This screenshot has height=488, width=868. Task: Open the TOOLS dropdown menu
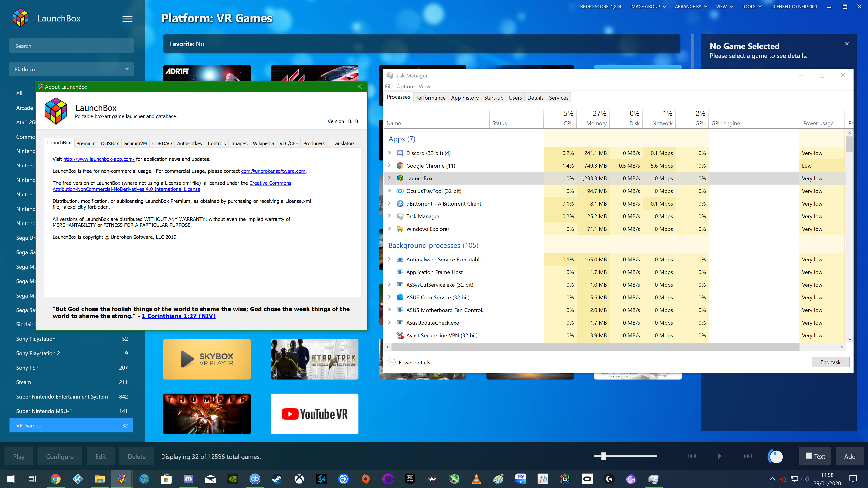tap(751, 6)
